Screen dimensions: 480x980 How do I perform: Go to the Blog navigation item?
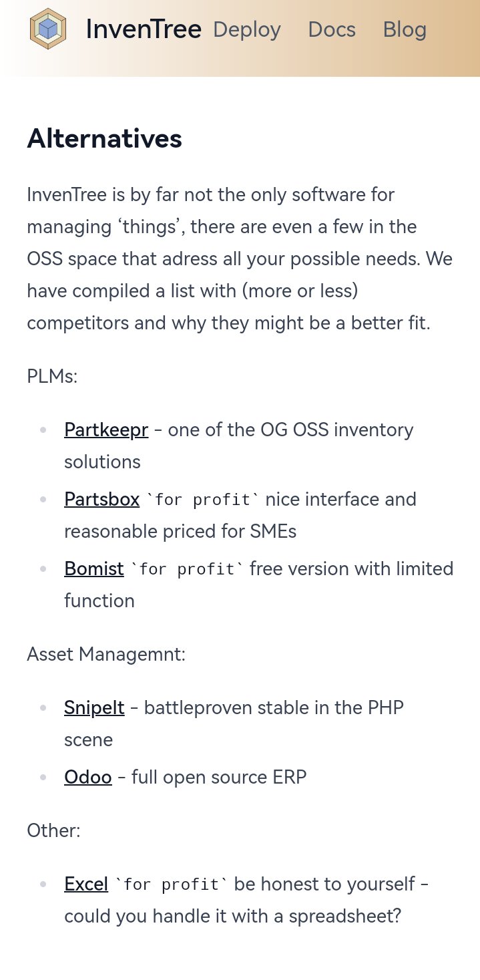coord(405,29)
